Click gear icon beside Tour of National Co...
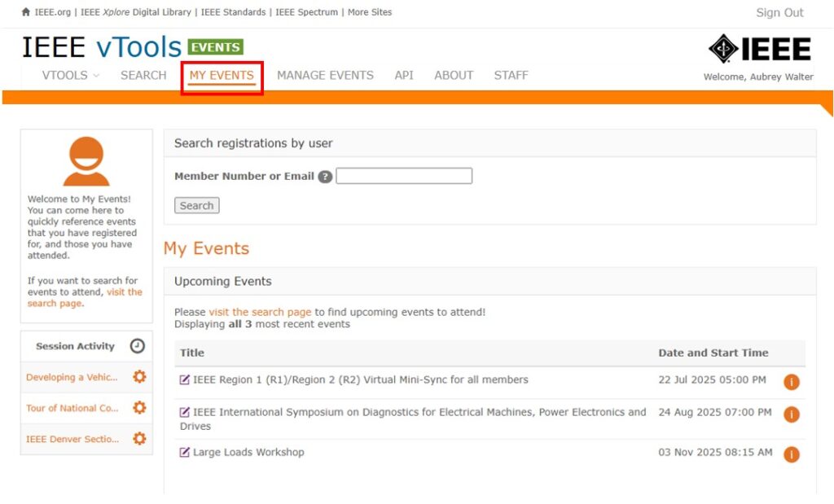This screenshot has width=834, height=504. point(139,408)
